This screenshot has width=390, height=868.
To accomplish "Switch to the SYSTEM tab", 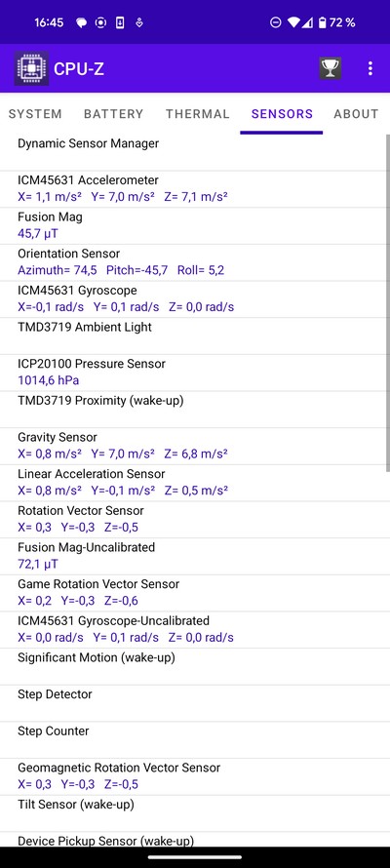I will pyautogui.click(x=35, y=114).
